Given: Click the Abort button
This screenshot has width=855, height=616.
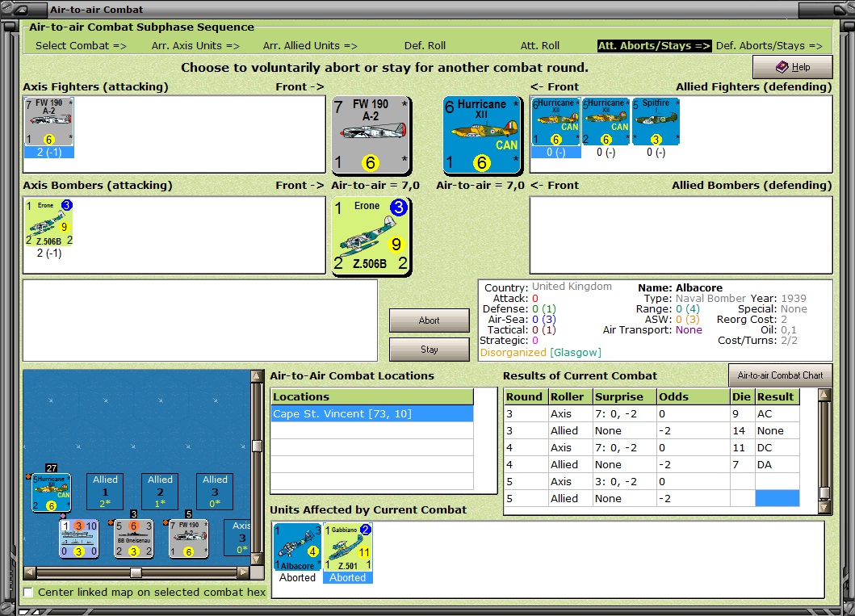Looking at the screenshot, I should coord(430,321).
